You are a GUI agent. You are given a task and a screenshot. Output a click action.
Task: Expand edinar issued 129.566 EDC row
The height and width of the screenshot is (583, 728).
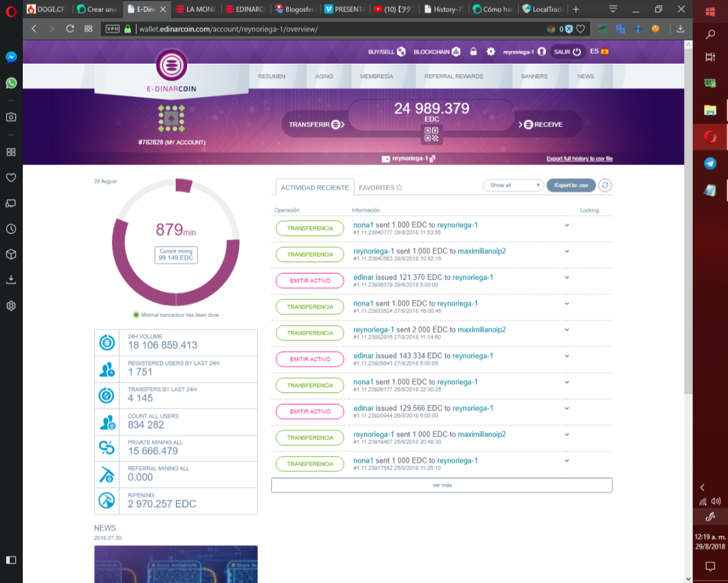(567, 408)
